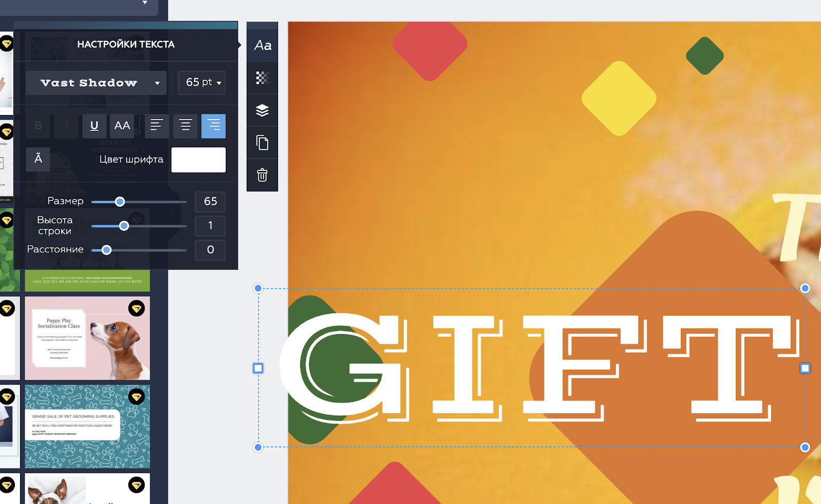Align text to the left
Viewport: 821px width, 504px height.
(x=157, y=126)
